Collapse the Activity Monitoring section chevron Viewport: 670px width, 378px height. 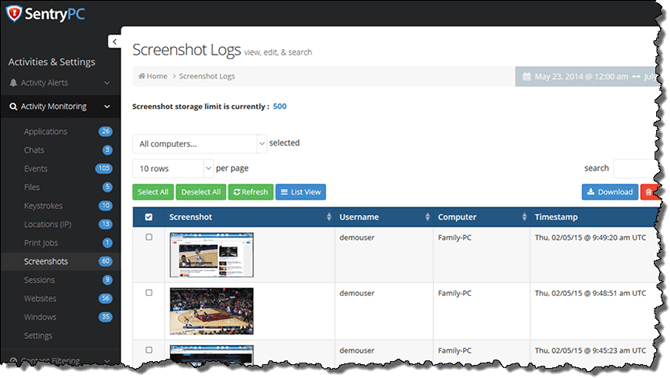107,106
